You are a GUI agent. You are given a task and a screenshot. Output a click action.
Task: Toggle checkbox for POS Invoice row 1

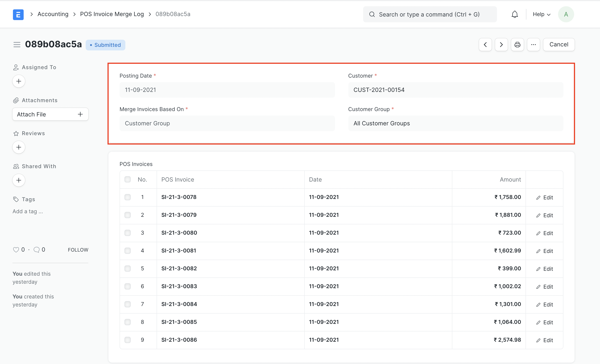coord(127,197)
